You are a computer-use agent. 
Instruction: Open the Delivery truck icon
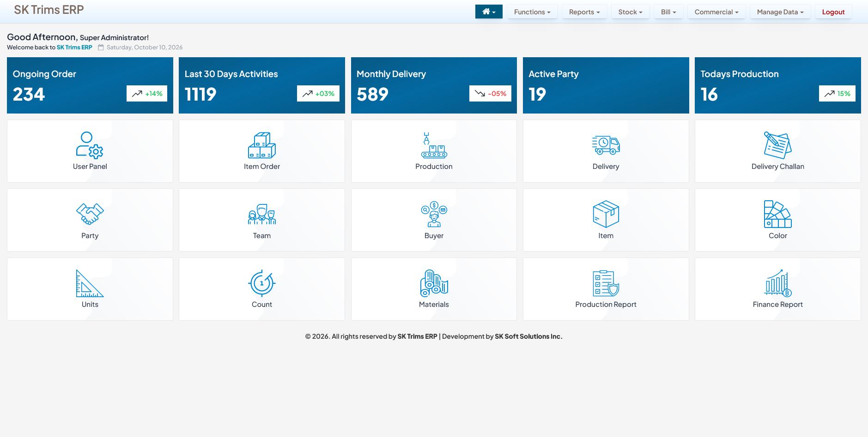click(606, 145)
